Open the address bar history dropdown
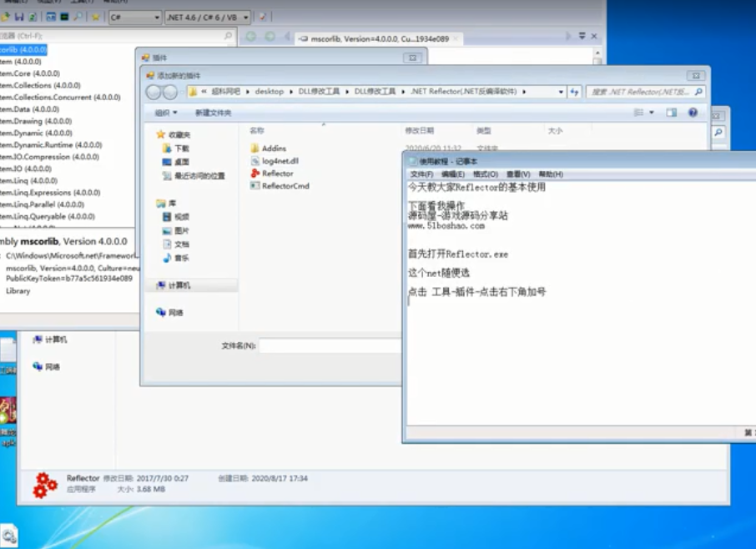Screen dimensions: 756x549 561,92
